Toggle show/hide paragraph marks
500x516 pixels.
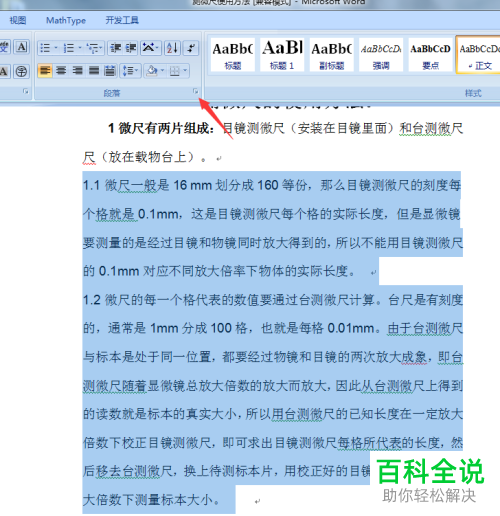click(191, 48)
